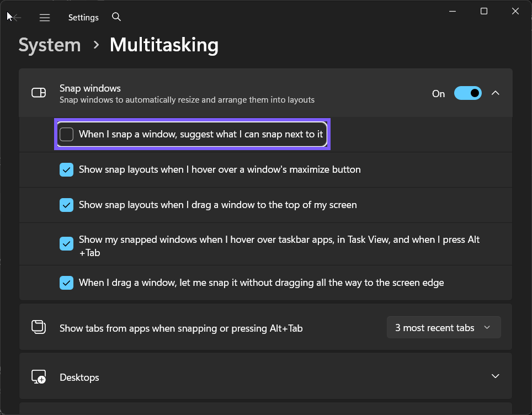
Task: Navigate to System breadcrumb
Action: [50, 45]
